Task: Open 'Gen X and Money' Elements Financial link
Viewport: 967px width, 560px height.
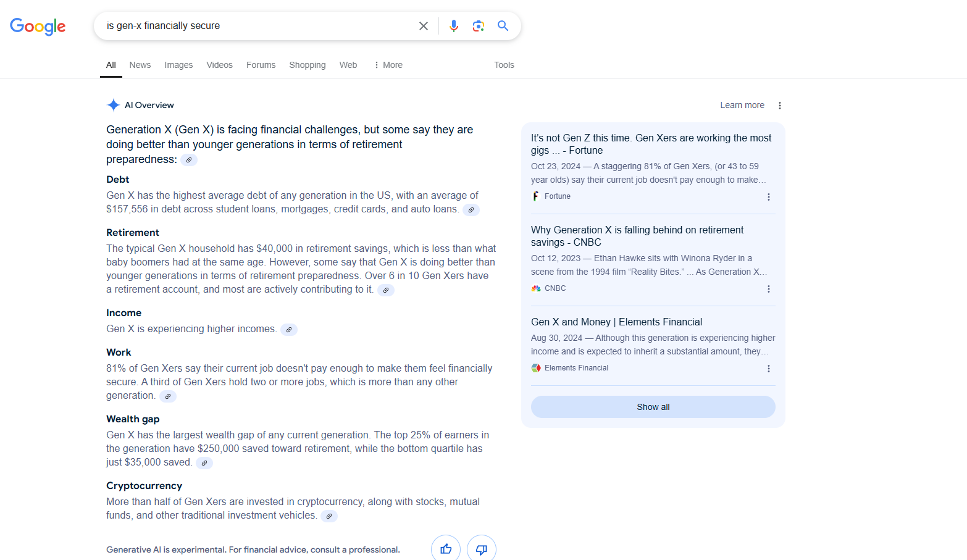Action: tap(616, 322)
